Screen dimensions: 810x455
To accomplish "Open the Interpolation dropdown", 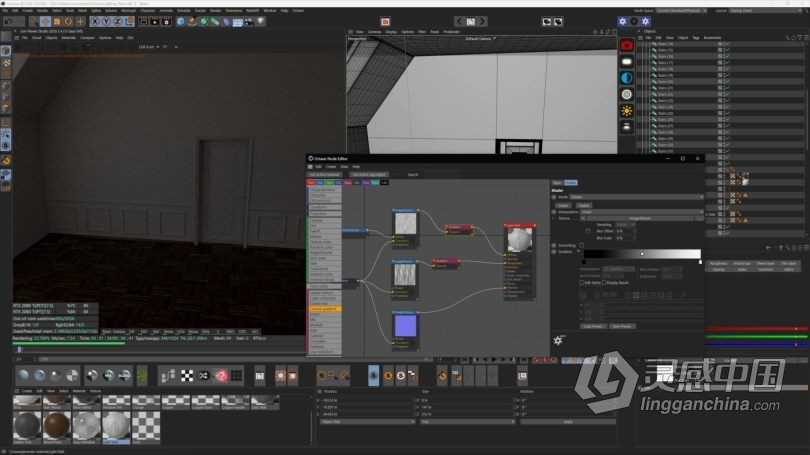I will (642, 212).
